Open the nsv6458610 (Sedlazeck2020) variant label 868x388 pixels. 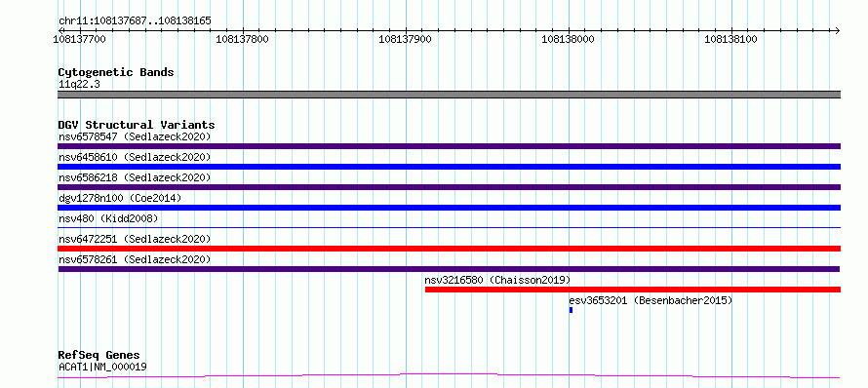pos(135,157)
